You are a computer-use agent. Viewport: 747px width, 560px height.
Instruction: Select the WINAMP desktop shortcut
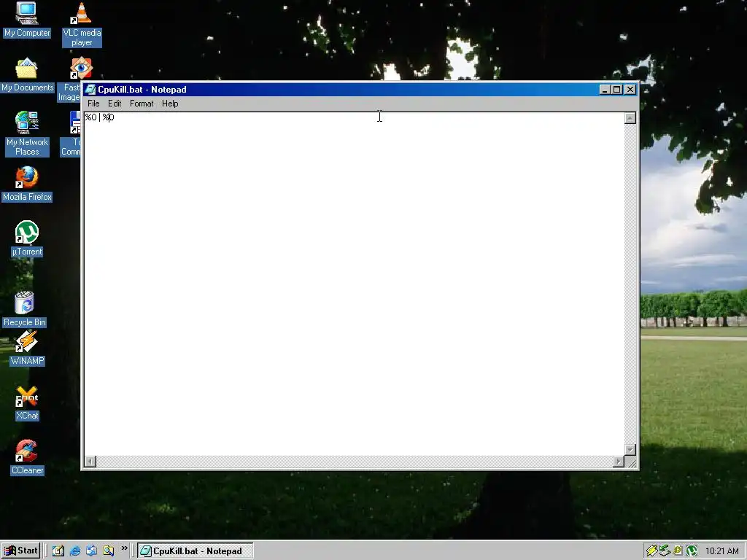[27, 349]
